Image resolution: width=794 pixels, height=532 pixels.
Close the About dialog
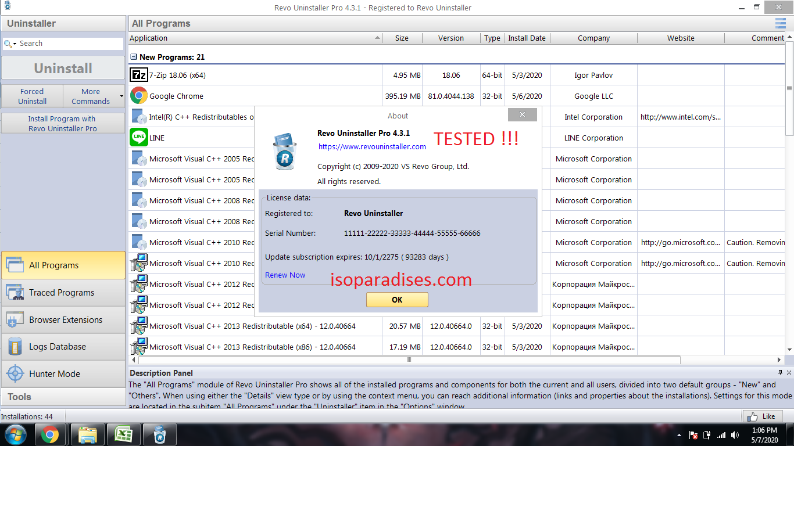pos(522,114)
